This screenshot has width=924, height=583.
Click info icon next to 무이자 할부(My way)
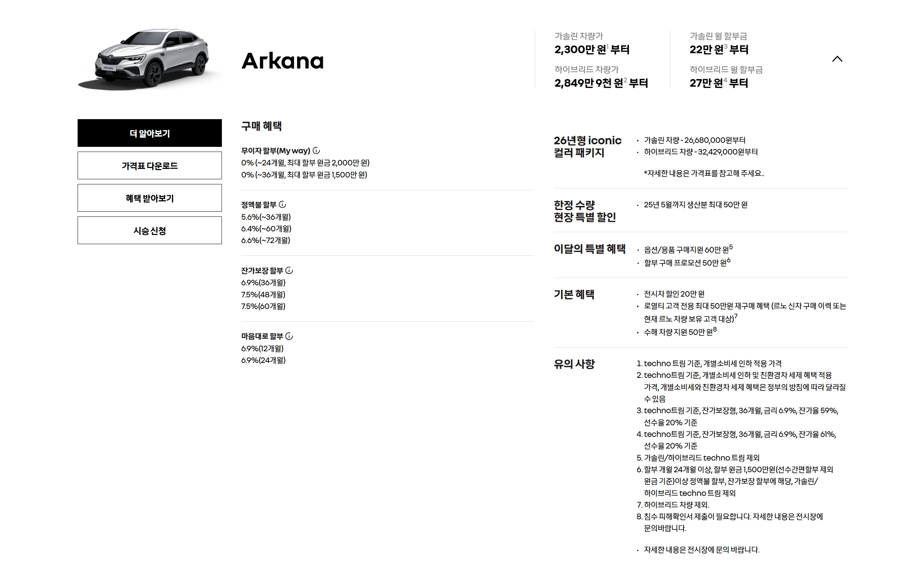[316, 151]
